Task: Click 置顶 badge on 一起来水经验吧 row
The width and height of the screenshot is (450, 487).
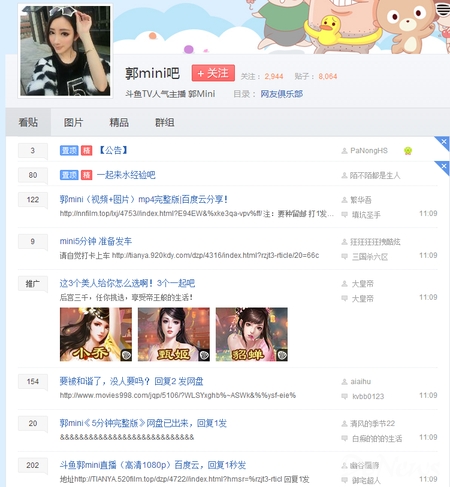Action: (69, 175)
